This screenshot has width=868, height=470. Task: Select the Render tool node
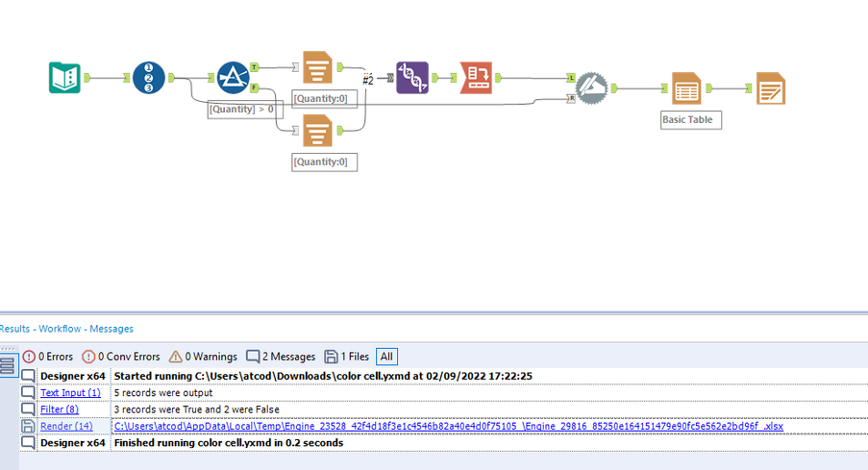[771, 88]
